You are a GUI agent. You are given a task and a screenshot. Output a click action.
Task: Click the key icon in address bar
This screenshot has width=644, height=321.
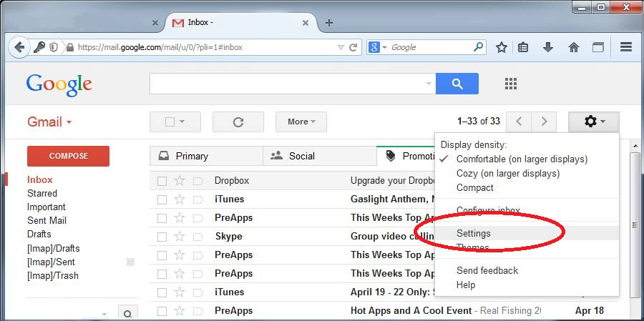click(39, 47)
